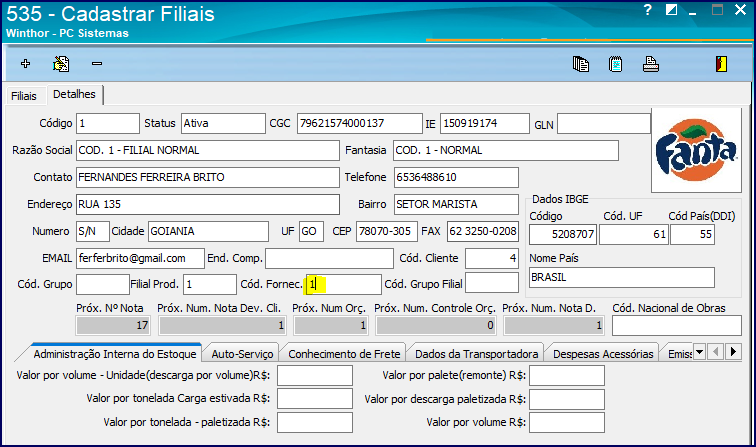756x447 pixels.
Task: Click the minus icon to delete branch
Action: click(x=97, y=64)
